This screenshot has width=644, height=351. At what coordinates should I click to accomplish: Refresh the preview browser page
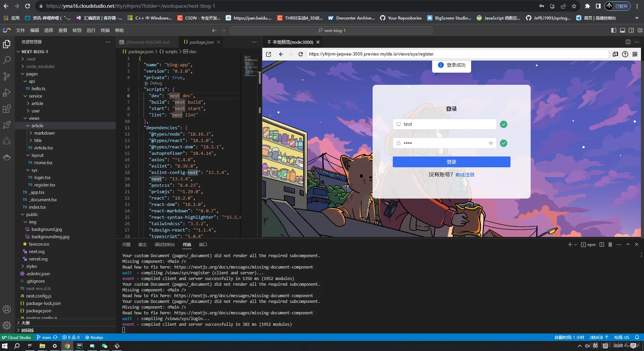[300, 54]
